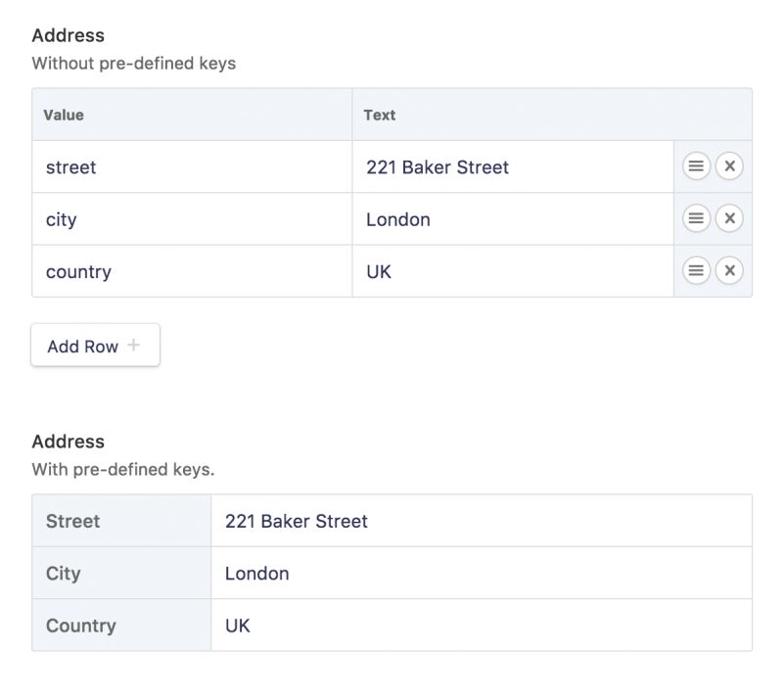Edit the 'country' key field

(x=192, y=271)
